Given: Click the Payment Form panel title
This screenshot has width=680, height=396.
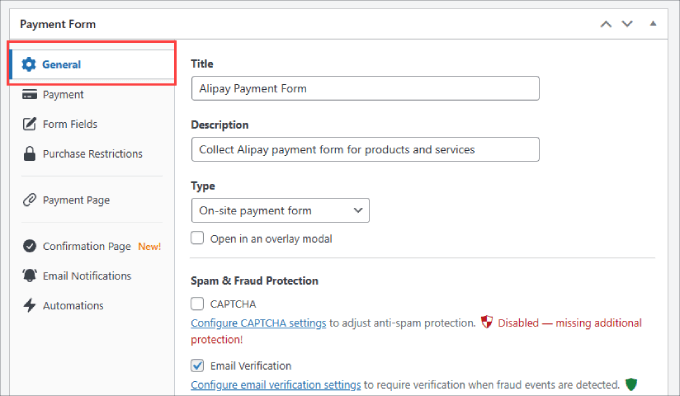Looking at the screenshot, I should coord(58,24).
